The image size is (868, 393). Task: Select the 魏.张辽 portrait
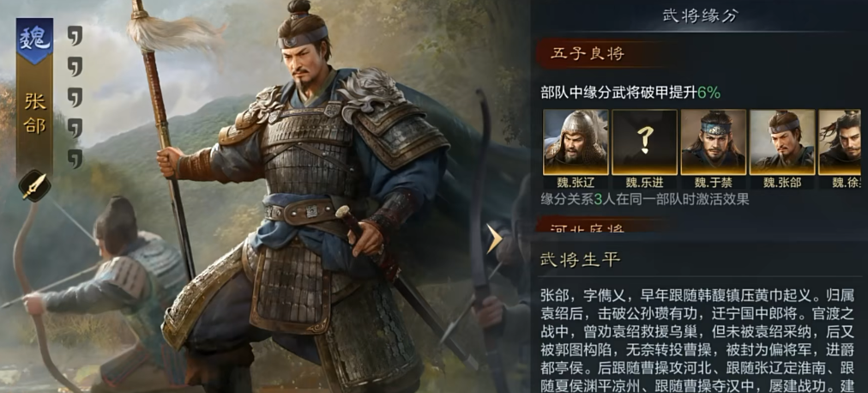[x=576, y=142]
